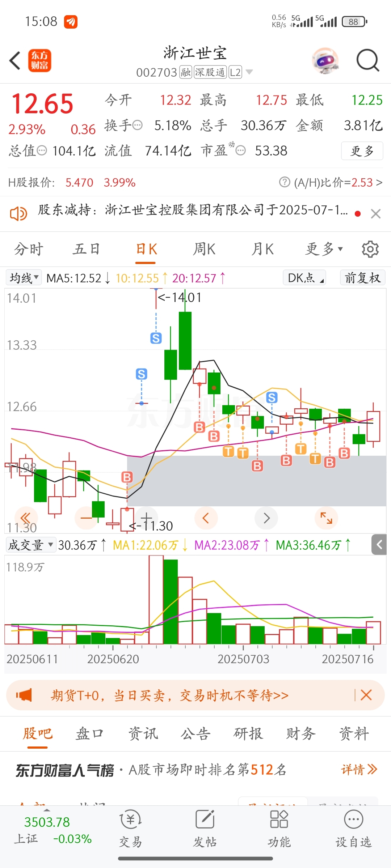Open the 盘口 tab
Screen dimensions: 391x868
[x=90, y=734]
